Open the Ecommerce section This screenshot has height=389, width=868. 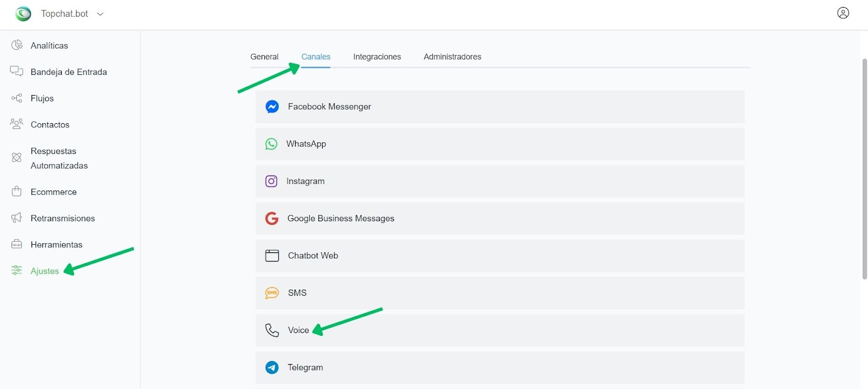(54, 192)
